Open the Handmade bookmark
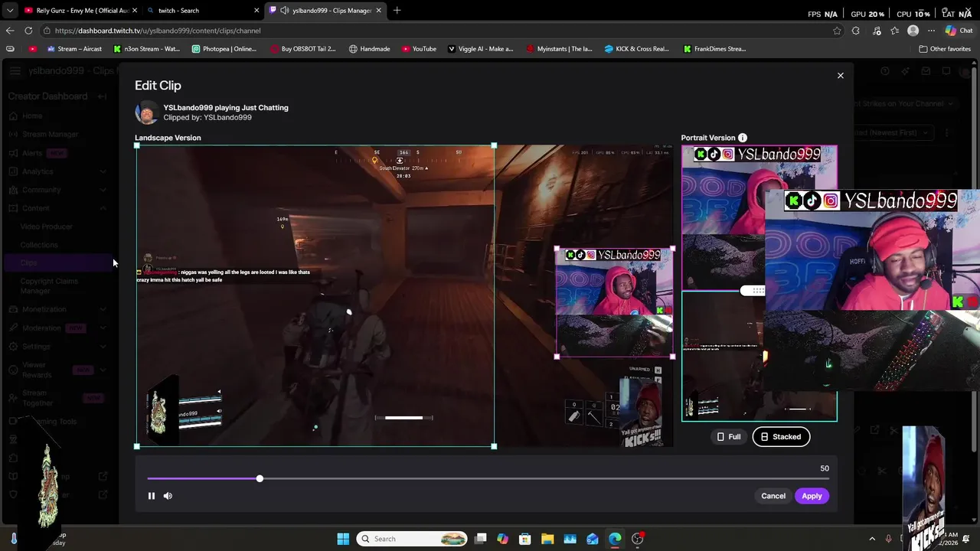Viewport: 980px width, 551px height. click(369, 49)
